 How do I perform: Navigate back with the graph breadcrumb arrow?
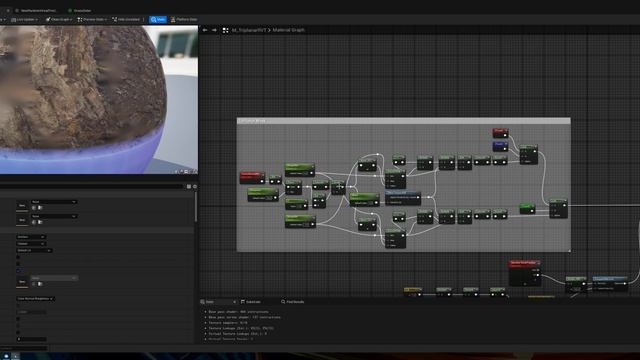point(205,30)
